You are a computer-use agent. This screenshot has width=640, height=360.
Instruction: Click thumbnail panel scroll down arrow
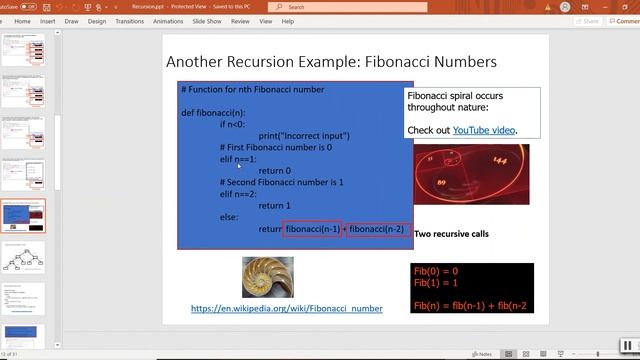pos(58,345)
